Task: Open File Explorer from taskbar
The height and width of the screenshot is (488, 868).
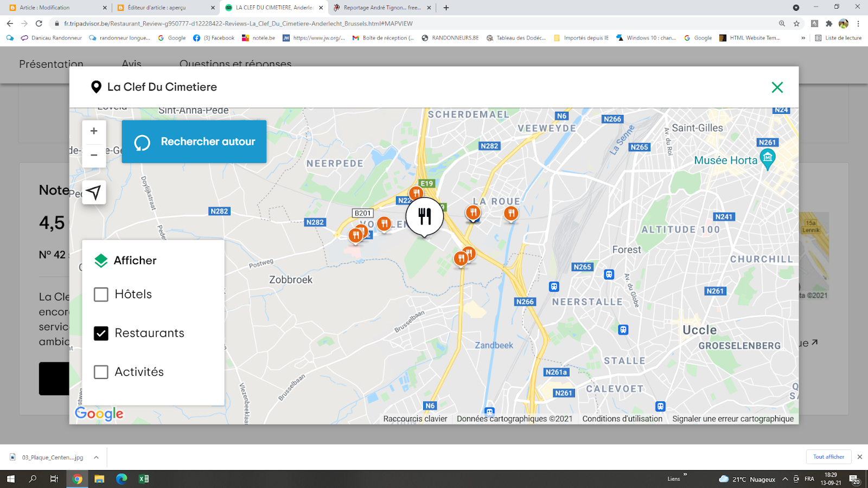Action: point(99,479)
